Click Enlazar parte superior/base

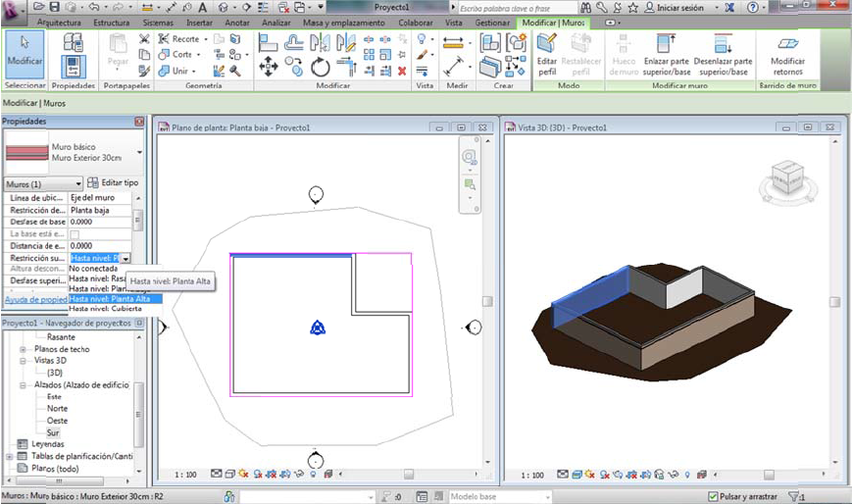[666, 55]
